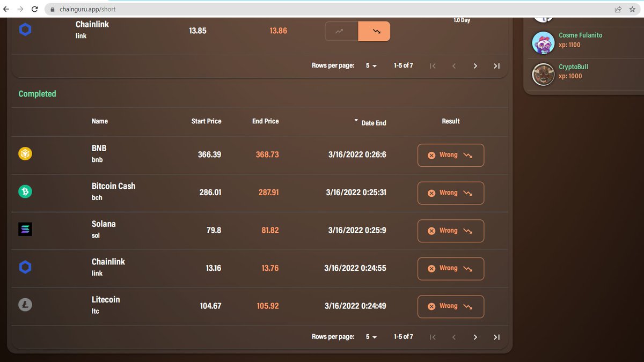Go to next page in upper table
The width and height of the screenshot is (644, 362).
[x=475, y=66]
